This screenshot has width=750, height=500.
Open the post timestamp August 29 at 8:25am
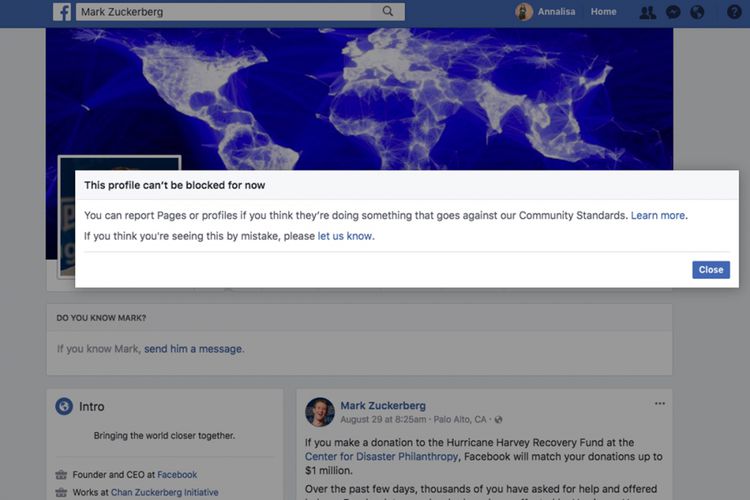point(383,420)
